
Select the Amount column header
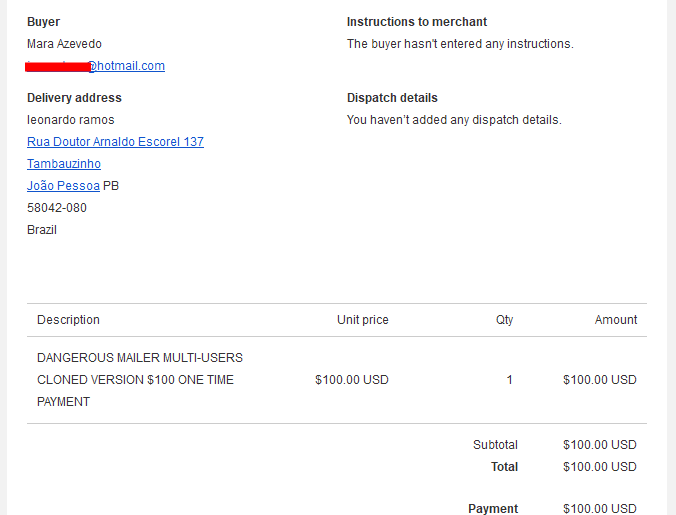616,320
